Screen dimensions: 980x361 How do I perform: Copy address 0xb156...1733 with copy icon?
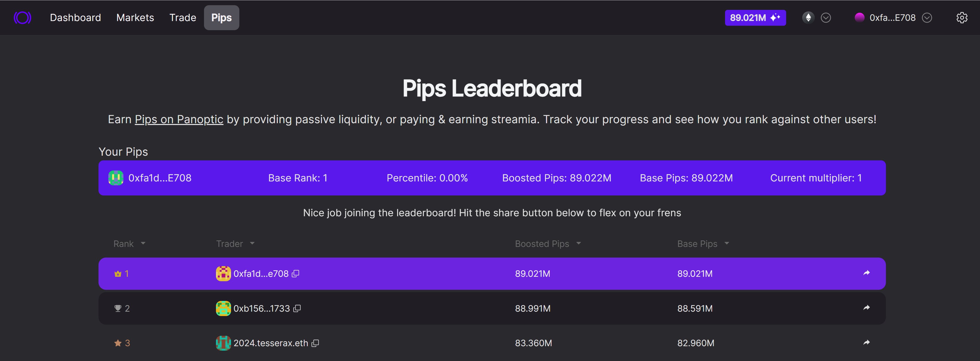(297, 309)
